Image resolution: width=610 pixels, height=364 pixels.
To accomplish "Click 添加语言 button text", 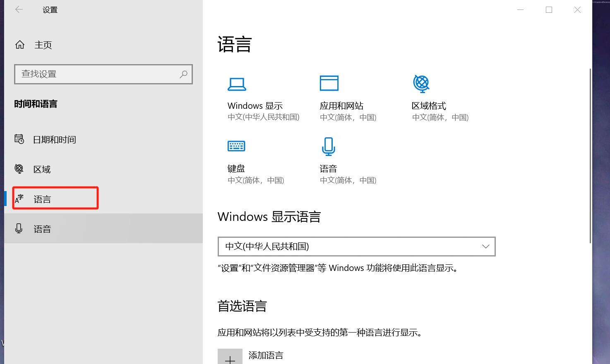I will pos(266,355).
